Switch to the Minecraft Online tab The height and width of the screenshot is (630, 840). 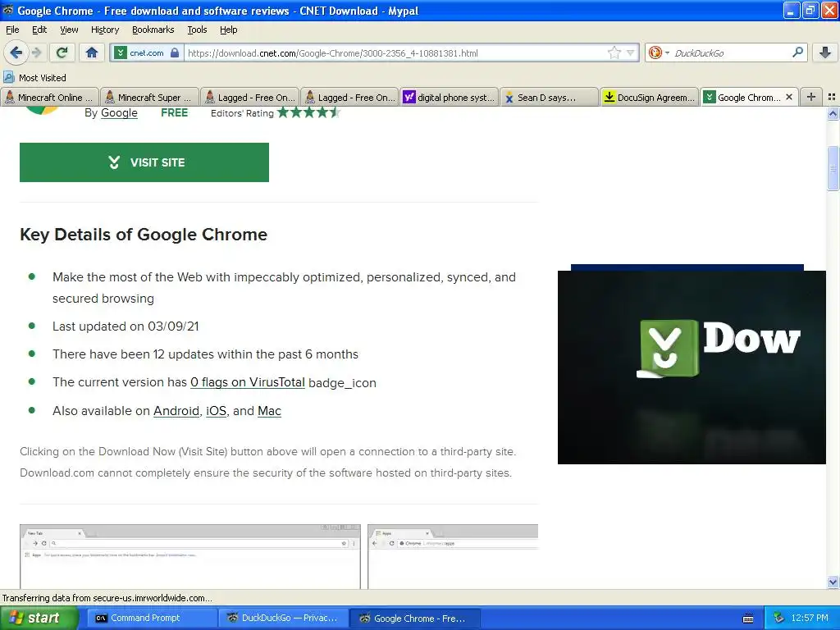[50, 97]
